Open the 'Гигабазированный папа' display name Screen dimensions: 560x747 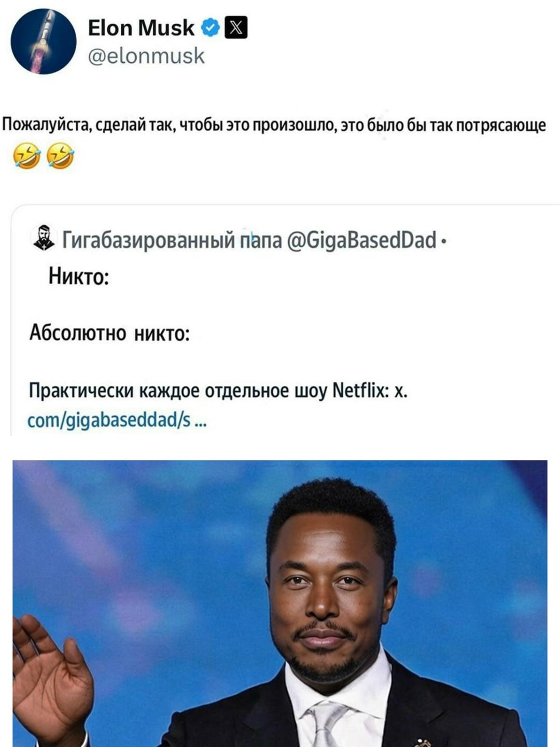(172, 240)
